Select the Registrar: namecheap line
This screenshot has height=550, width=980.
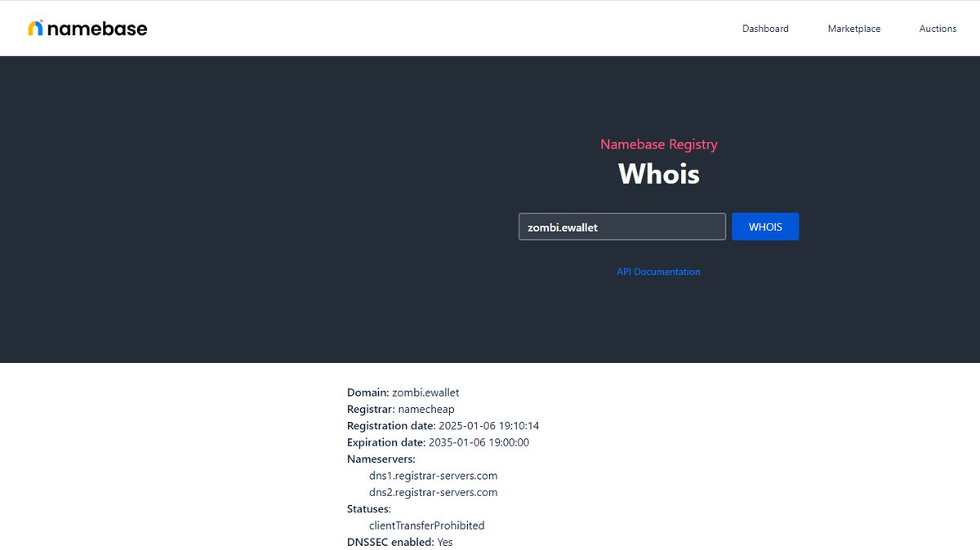coord(401,409)
